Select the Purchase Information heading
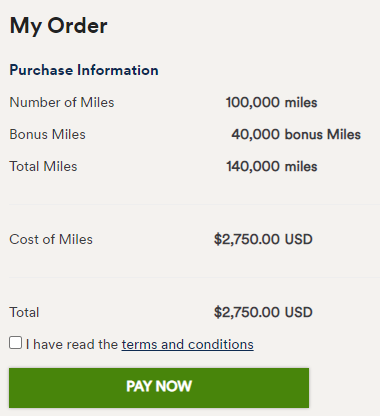380x416 pixels. pos(84,70)
